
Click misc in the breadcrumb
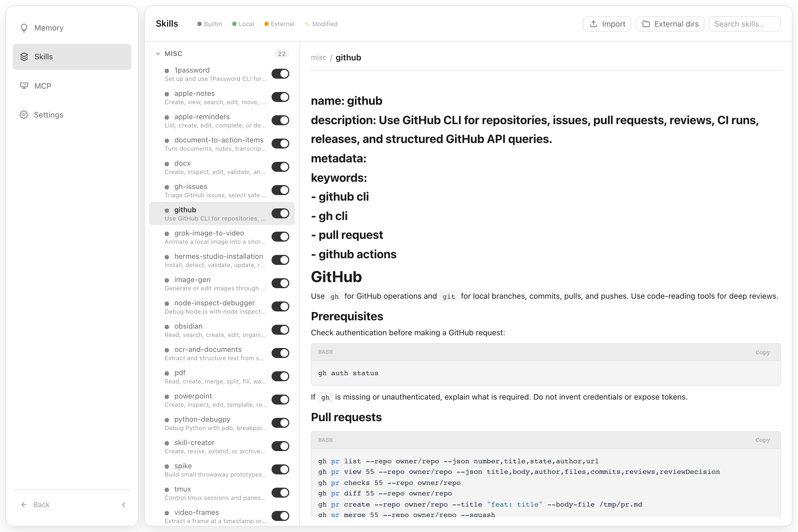[x=319, y=58]
